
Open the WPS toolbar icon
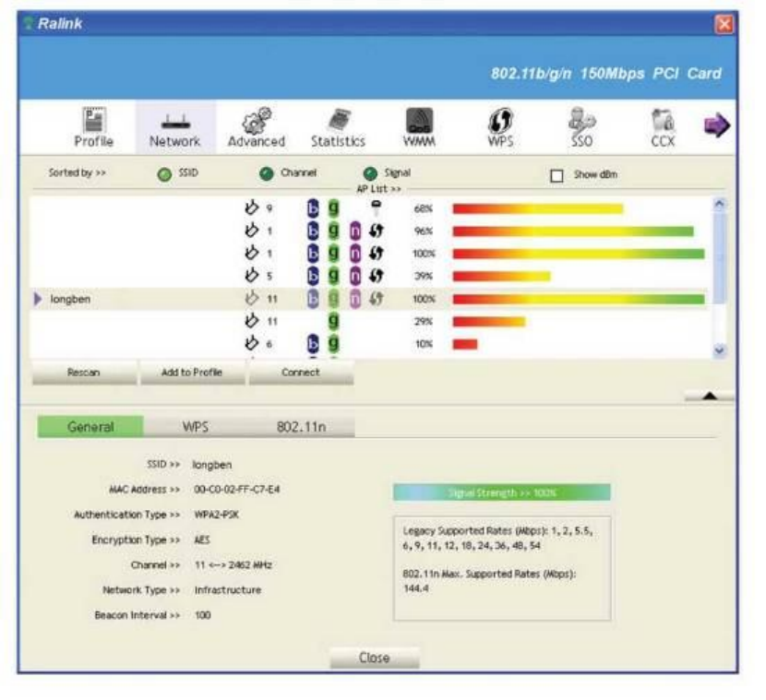[501, 127]
